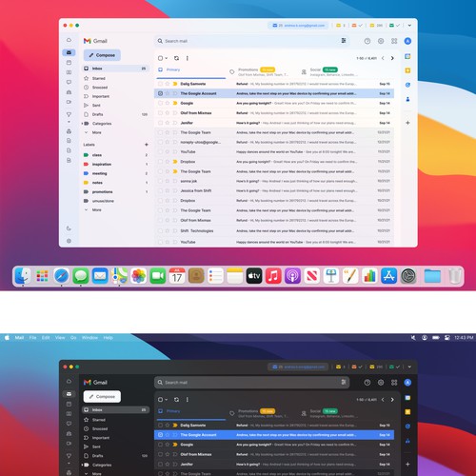Tick the Dalig Samvete checkbox in the light window
The height and width of the screenshot is (476, 476).
[160, 84]
